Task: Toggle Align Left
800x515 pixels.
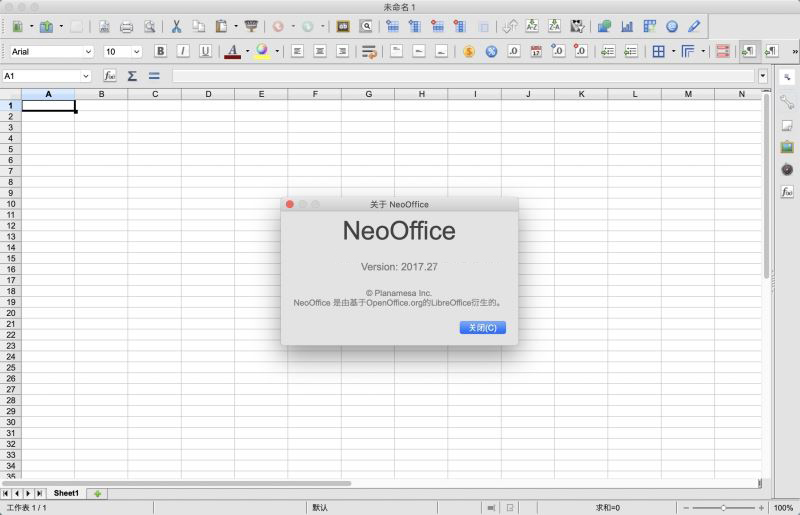Action: coord(297,52)
